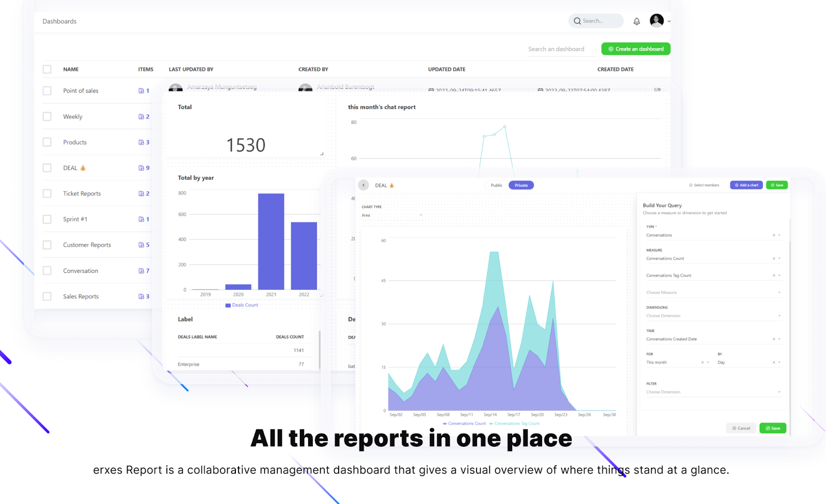Clear the Conversations Created Date time value
Viewport: 826px width, 504px height.
click(x=774, y=339)
